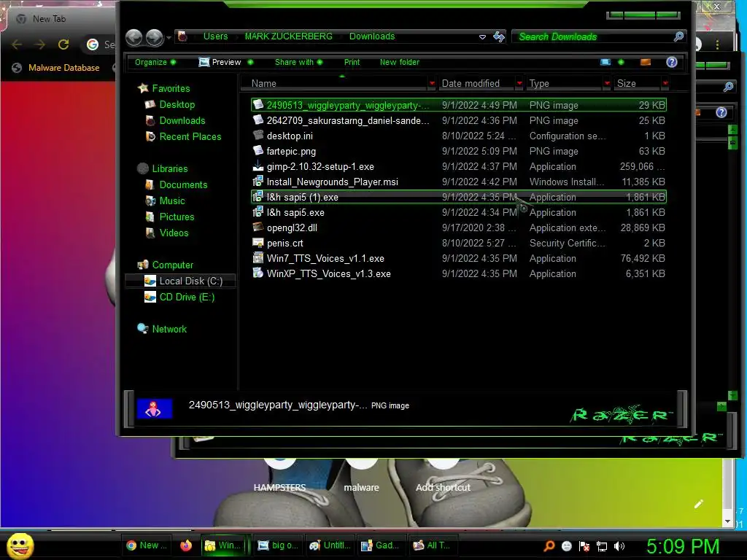Click the address bar refresh arrows icon
The height and width of the screenshot is (560, 747).
[499, 36]
